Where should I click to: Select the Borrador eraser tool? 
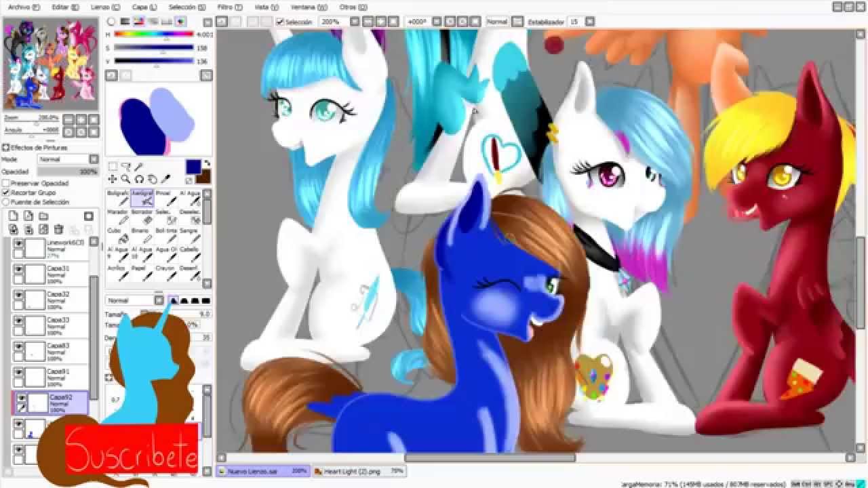point(142,216)
